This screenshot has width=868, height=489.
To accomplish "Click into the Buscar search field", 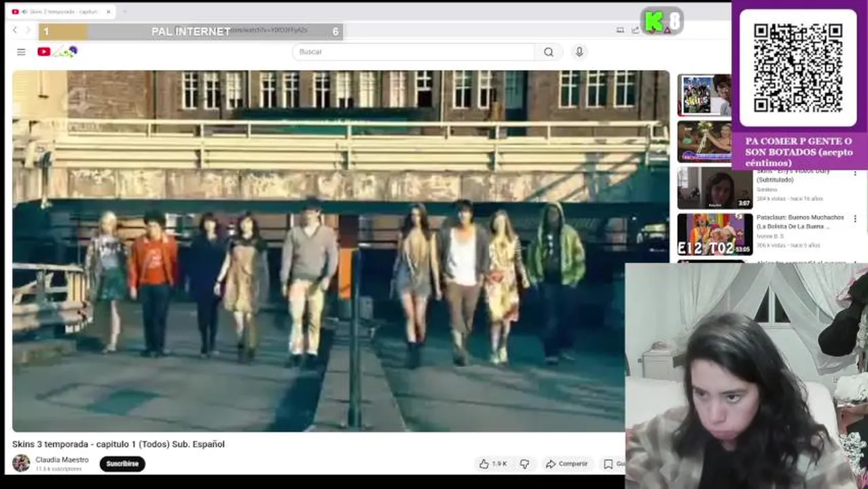I will (414, 52).
